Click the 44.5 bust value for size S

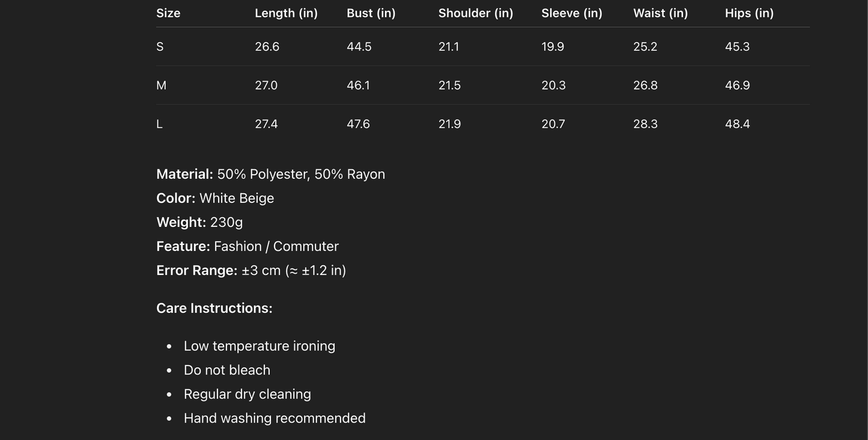pyautogui.click(x=359, y=47)
